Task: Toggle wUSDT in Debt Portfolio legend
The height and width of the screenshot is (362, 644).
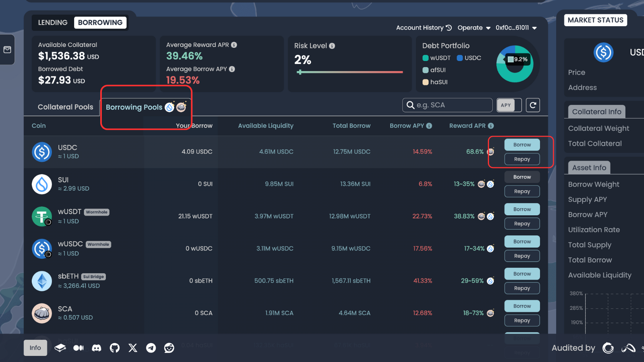Action: 437,58
